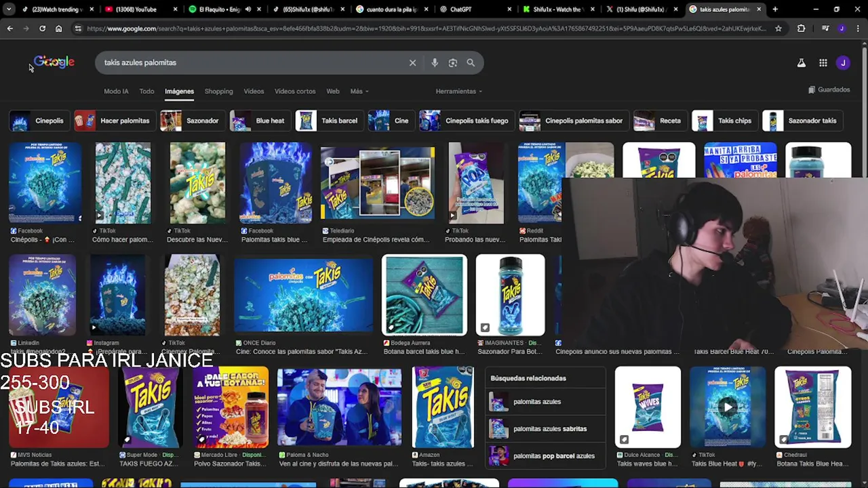Expand the Más dropdown menu
The height and width of the screenshot is (488, 868).
[359, 91]
